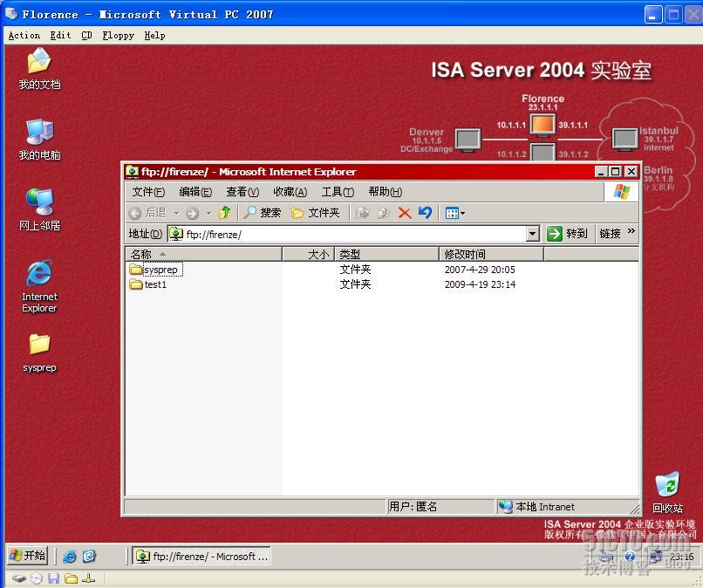Expand the links bar chevron
Viewport: 703px width, 588px height.
click(x=631, y=231)
